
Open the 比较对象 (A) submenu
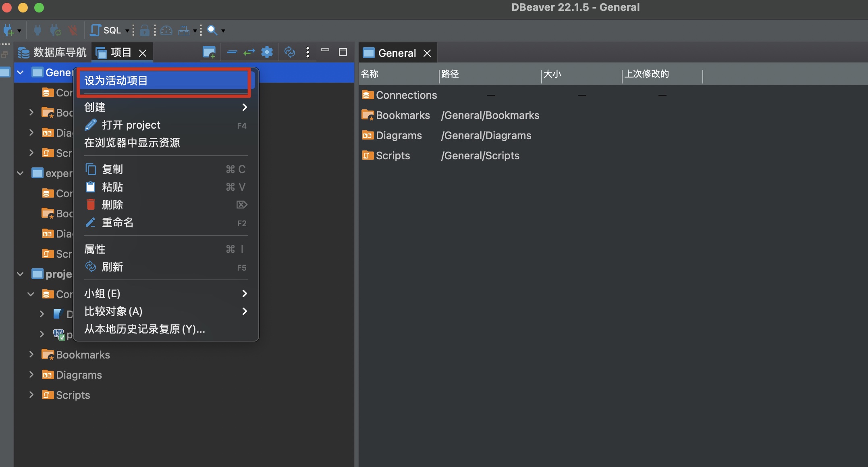[165, 311]
